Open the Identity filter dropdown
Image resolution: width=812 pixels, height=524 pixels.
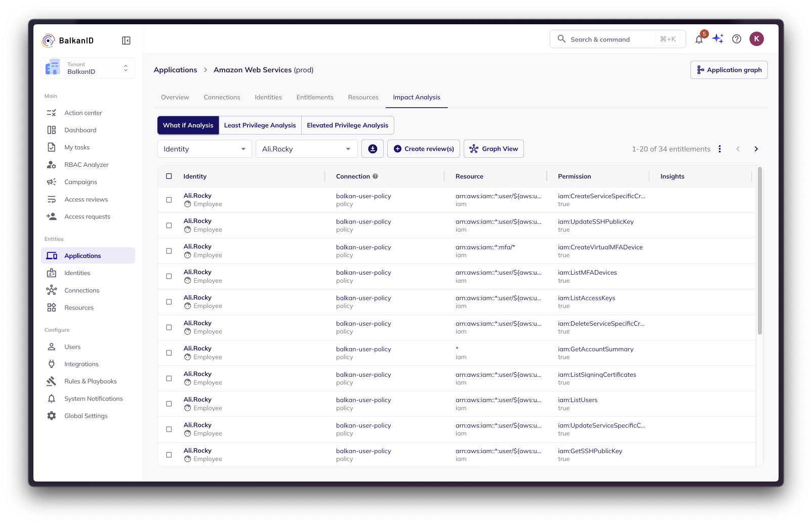point(205,149)
